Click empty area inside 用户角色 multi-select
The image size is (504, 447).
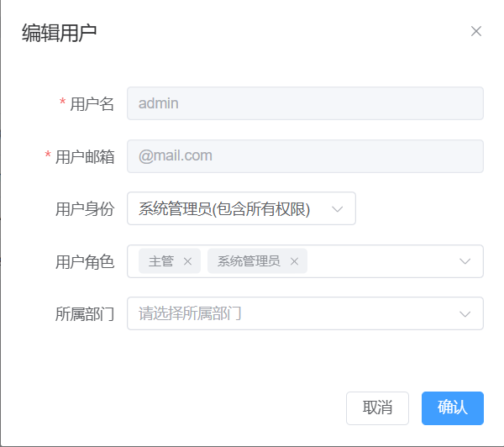pos(382,261)
